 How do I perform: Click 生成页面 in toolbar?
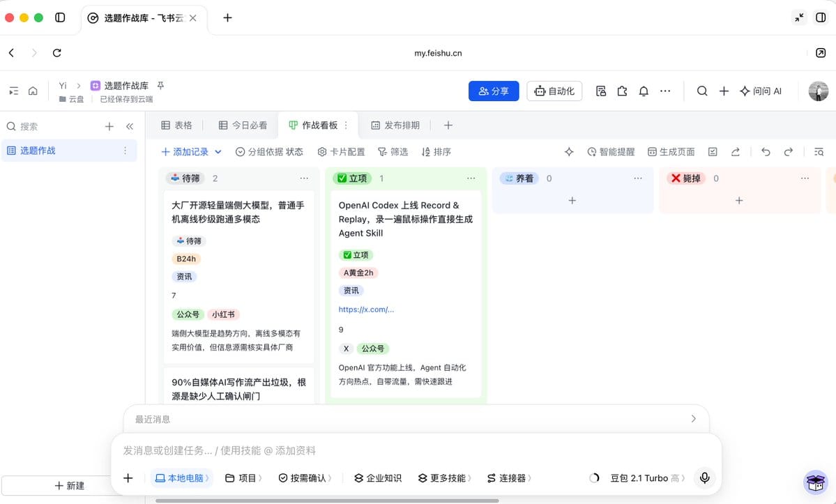671,152
